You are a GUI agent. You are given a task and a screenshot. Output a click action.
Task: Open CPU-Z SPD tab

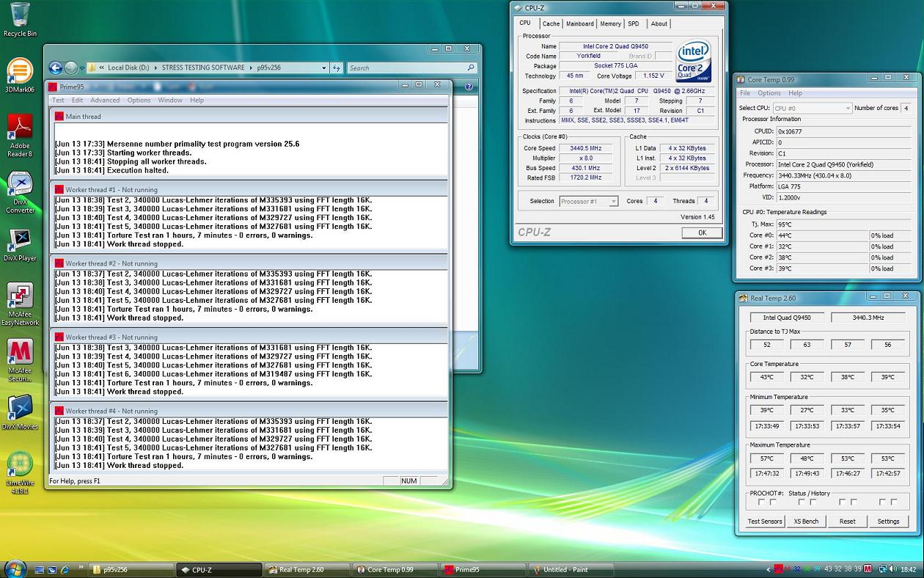[634, 23]
